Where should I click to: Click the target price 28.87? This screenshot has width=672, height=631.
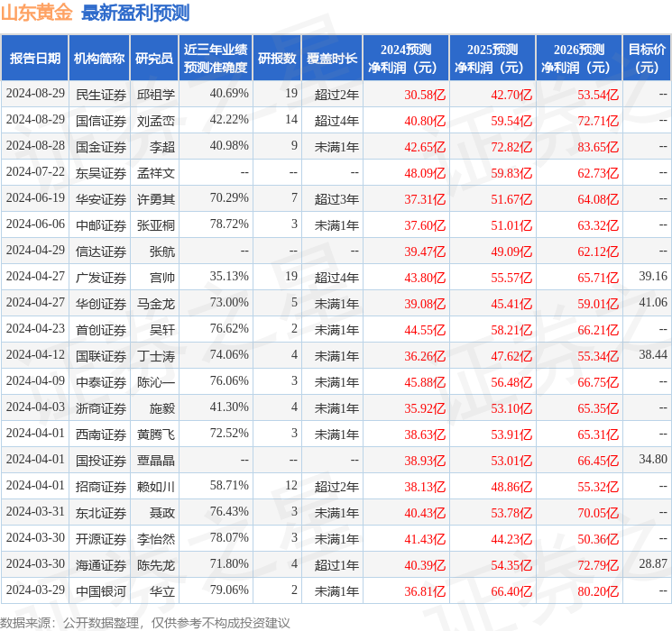653,563
